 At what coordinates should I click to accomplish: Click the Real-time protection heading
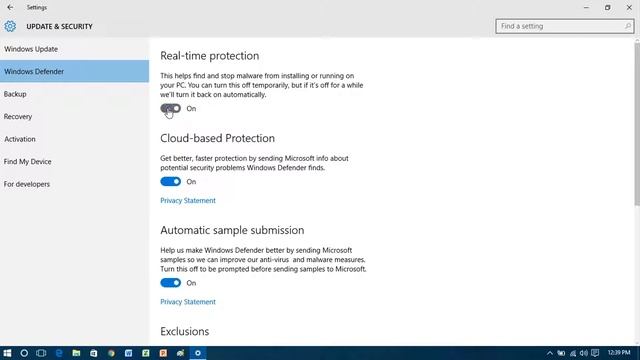click(x=209, y=56)
